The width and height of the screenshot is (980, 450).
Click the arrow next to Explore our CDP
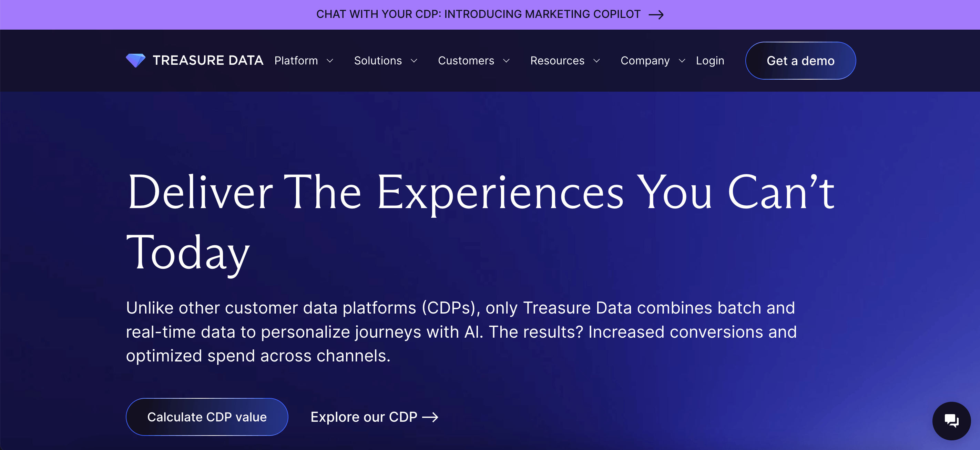point(432,417)
